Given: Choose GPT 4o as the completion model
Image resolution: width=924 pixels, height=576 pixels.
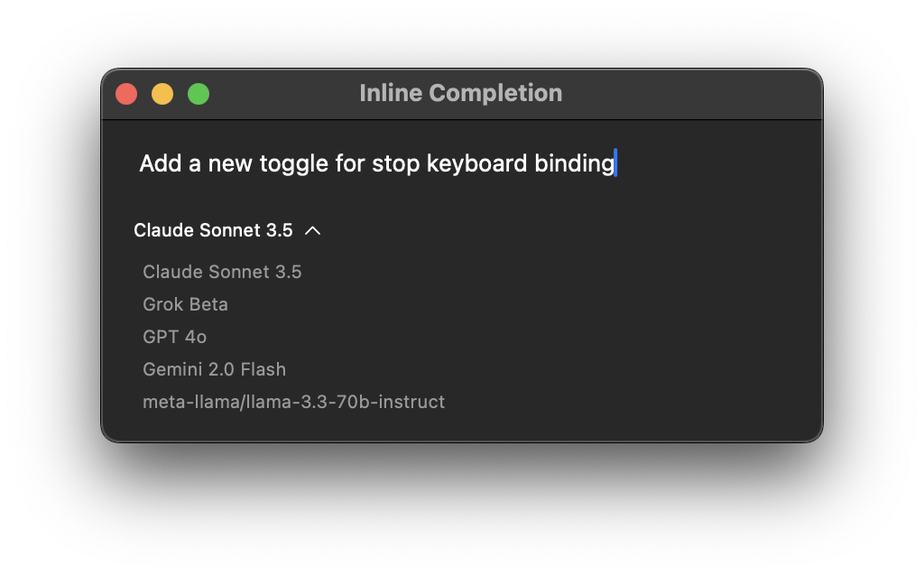Looking at the screenshot, I should coord(174,337).
